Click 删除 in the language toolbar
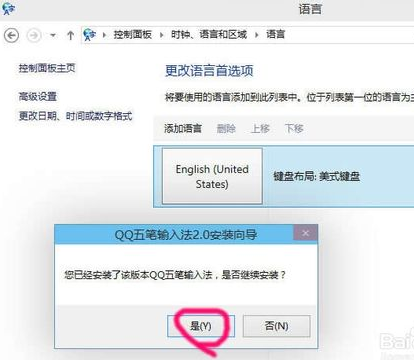 (x=226, y=128)
